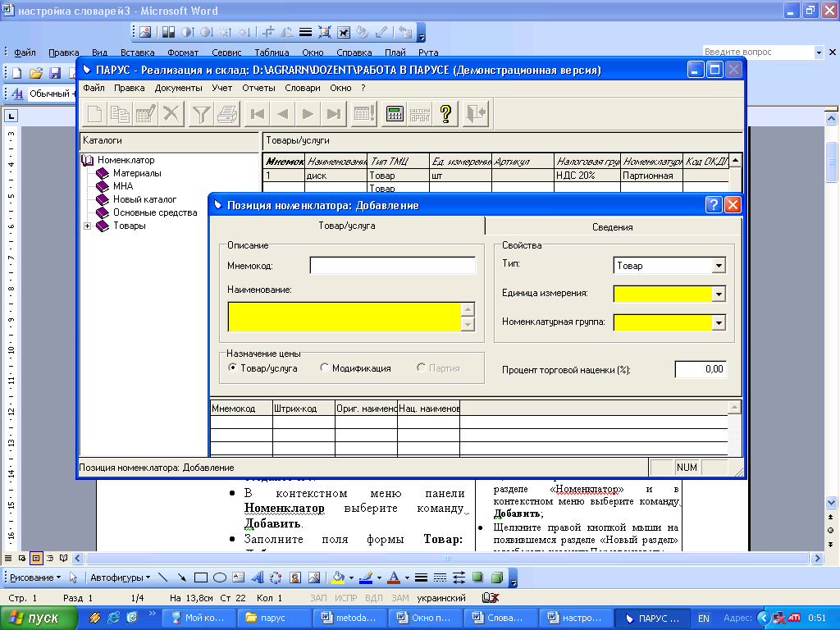Click Line Style icon in Word picture toolbar
The height and width of the screenshot is (630, 840).
pyautogui.click(x=305, y=32)
